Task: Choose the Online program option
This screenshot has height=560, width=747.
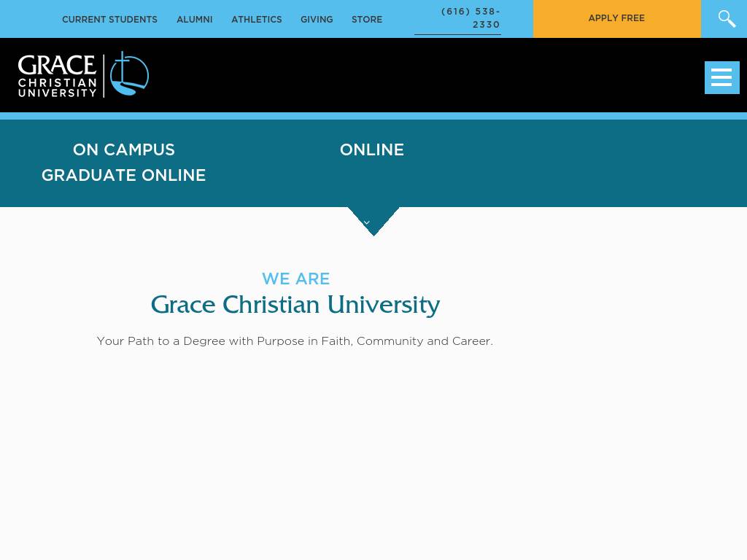Action: coord(371,150)
